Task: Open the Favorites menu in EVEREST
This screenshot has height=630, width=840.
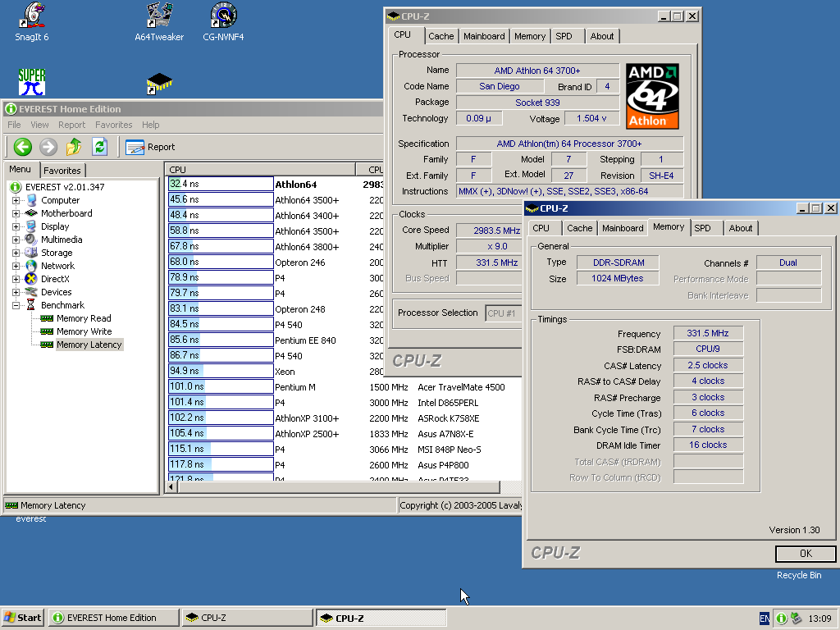Action: [113, 125]
